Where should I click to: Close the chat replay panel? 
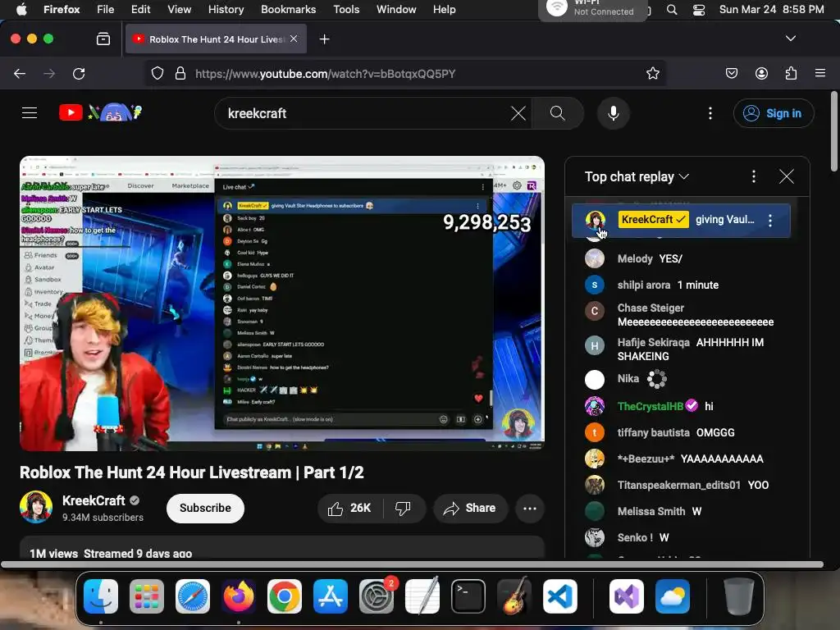(x=787, y=176)
